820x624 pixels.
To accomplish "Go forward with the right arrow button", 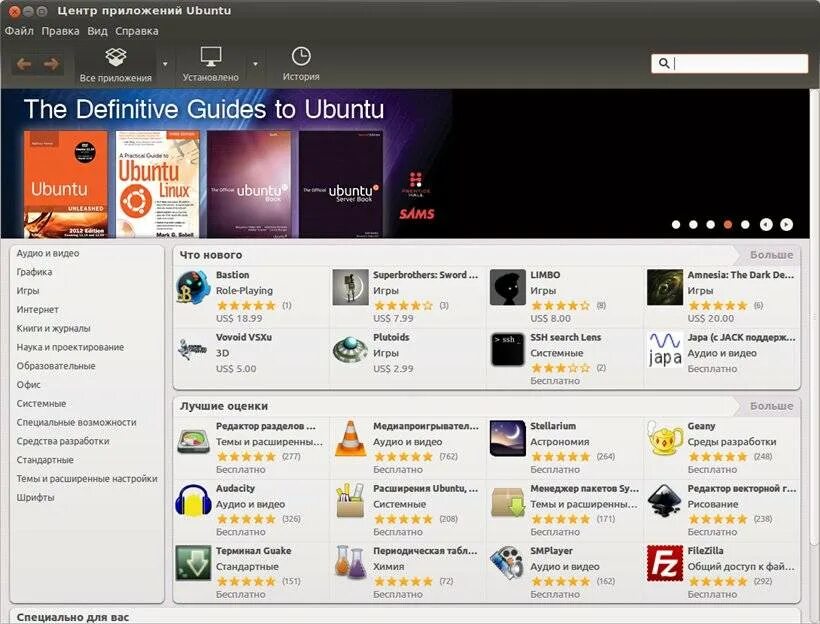I will pos(51,64).
